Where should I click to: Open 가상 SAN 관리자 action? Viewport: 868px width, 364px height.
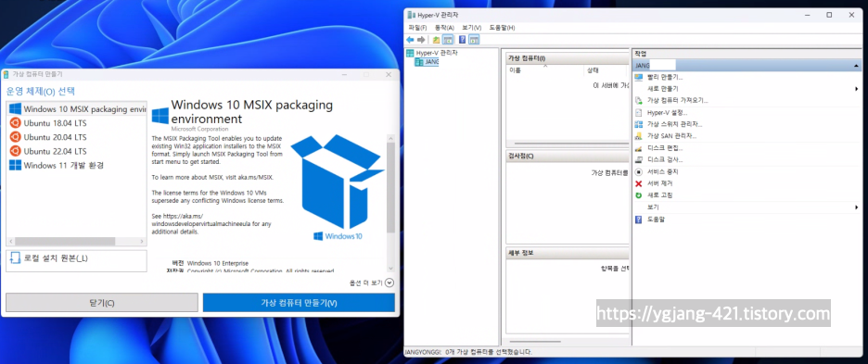click(x=671, y=135)
